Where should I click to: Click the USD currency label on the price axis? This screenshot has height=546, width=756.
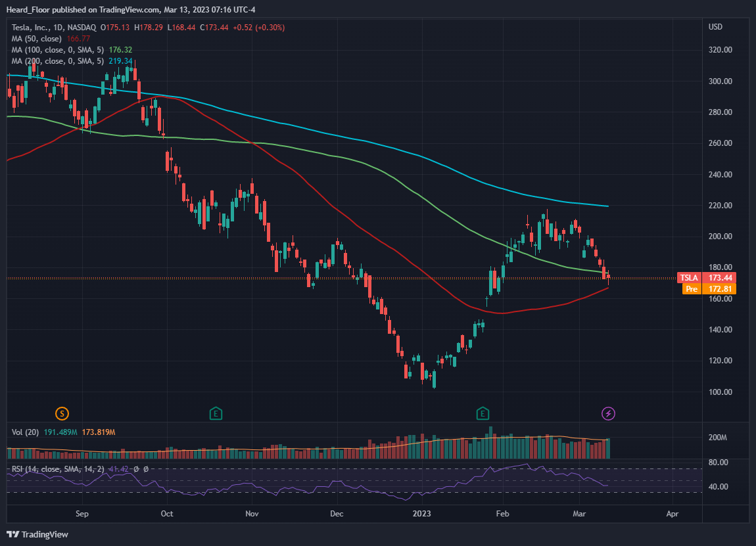coord(715,27)
